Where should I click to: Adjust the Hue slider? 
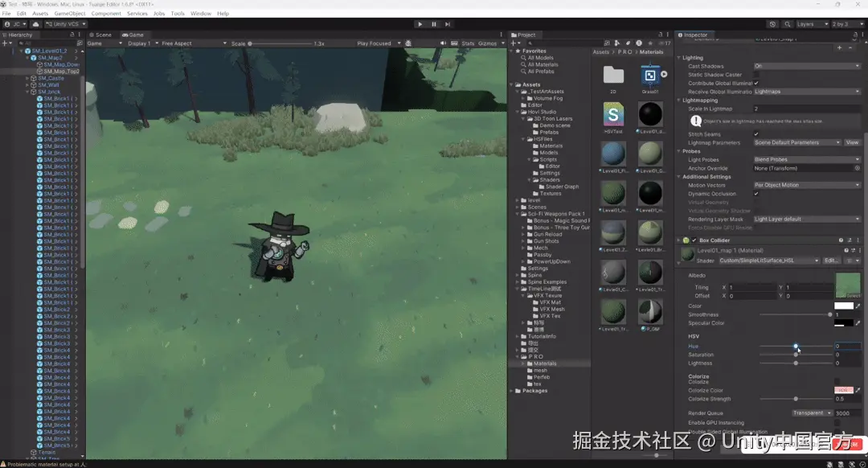[x=796, y=346]
